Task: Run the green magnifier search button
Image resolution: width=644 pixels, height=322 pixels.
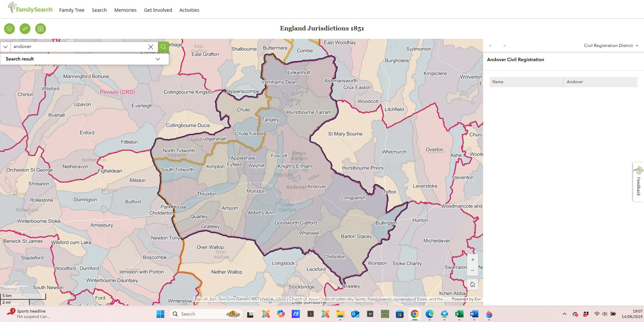Action: pyautogui.click(x=163, y=47)
